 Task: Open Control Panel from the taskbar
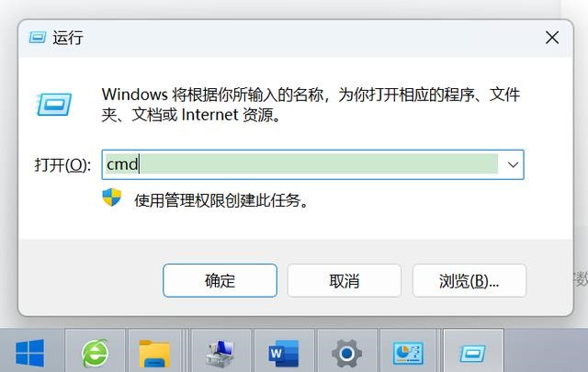(408, 353)
